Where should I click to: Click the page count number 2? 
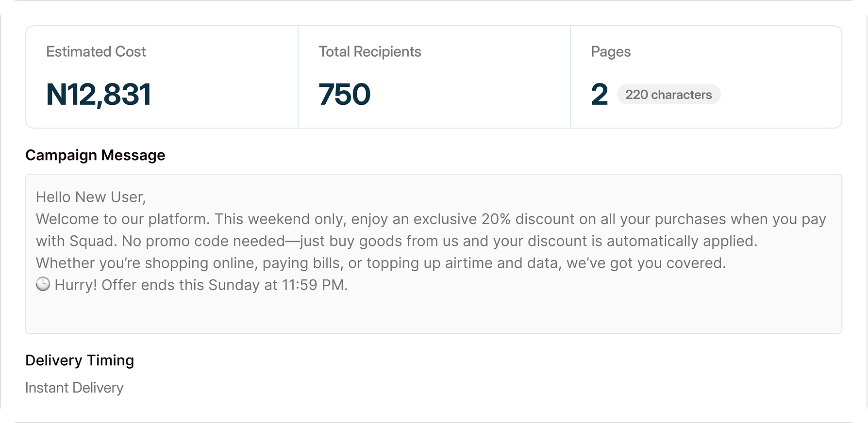599,94
